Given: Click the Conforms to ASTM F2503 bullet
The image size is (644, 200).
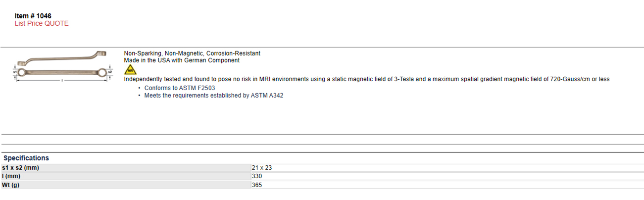Looking at the screenshot, I should coord(180,88).
